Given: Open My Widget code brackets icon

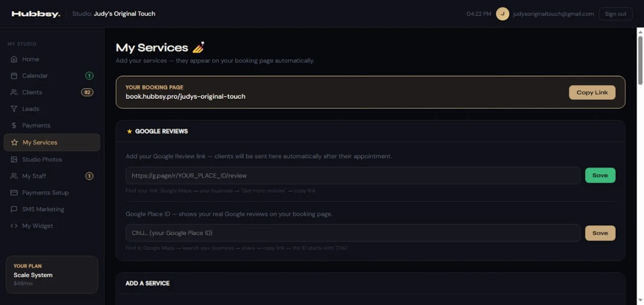Looking at the screenshot, I should 14,226.
